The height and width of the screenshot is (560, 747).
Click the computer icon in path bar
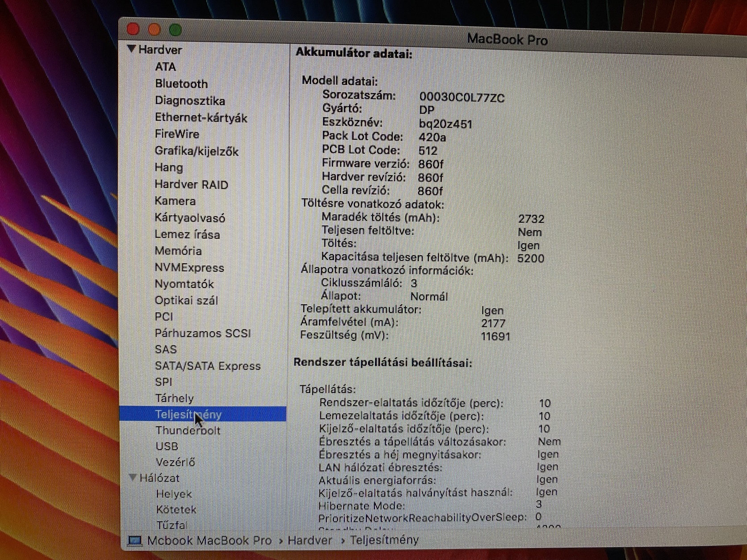click(134, 541)
